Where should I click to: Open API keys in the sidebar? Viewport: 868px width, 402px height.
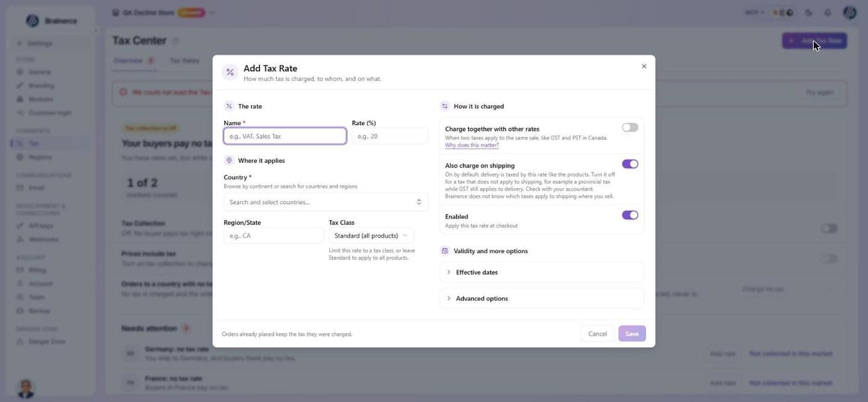(40, 225)
